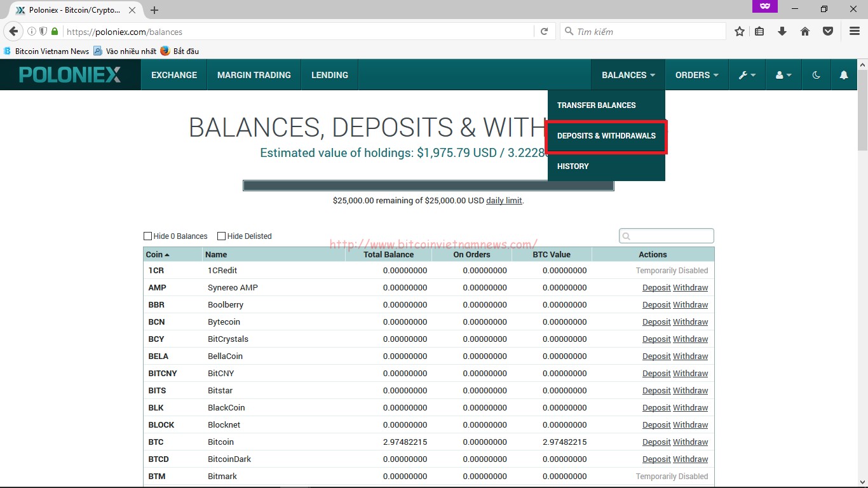Click Deposit for BitCNY
868x488 pixels.
click(x=656, y=373)
